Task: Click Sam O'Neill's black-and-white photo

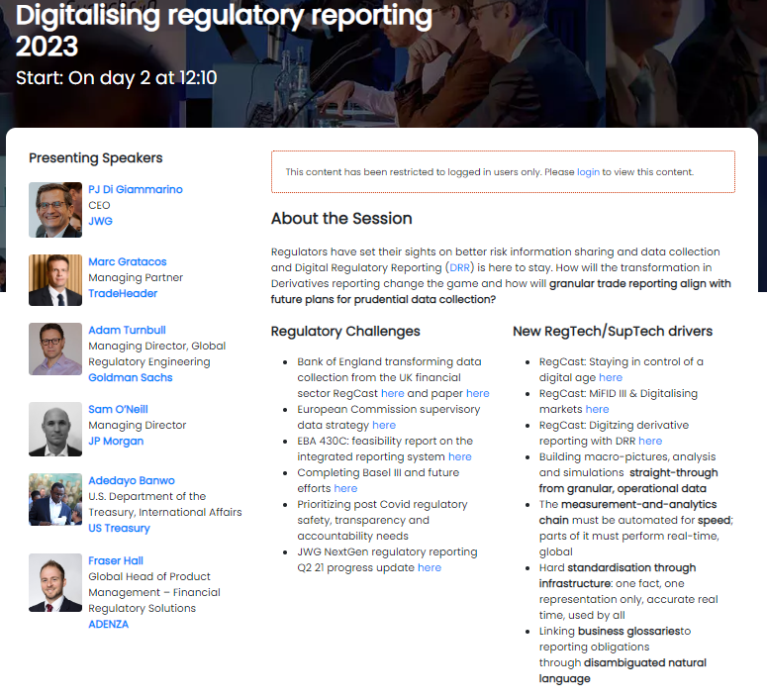Action: (x=55, y=430)
